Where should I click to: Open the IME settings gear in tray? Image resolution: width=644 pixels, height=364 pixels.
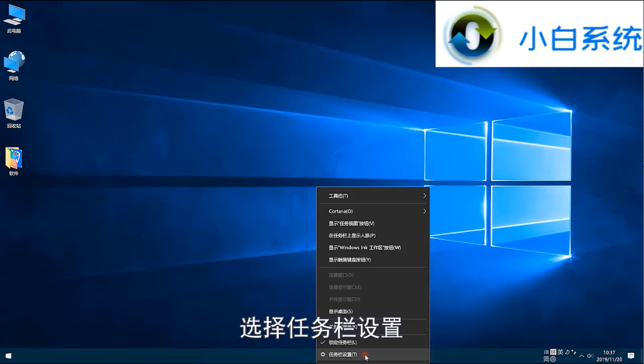pyautogui.click(x=553, y=359)
